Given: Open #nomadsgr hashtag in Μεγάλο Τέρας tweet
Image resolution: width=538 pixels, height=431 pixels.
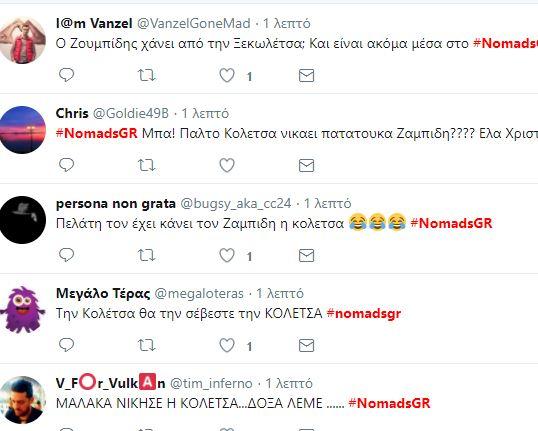Looking at the screenshot, I should (x=364, y=313).
